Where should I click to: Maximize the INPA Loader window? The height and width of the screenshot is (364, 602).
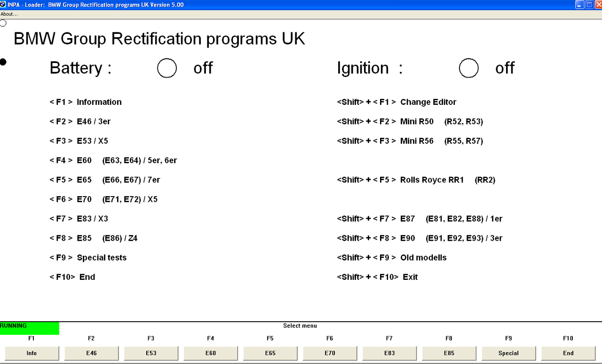pyautogui.click(x=589, y=5)
